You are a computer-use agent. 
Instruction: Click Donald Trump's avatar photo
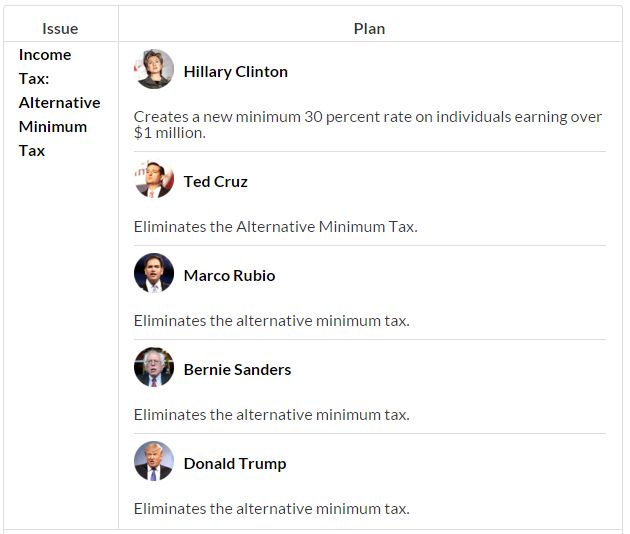(x=154, y=461)
